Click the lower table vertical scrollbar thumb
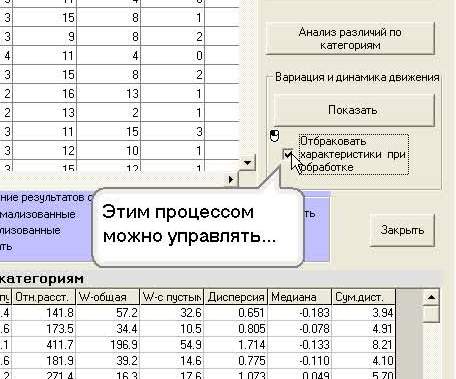This screenshot has height=379, width=456. pos(431,314)
